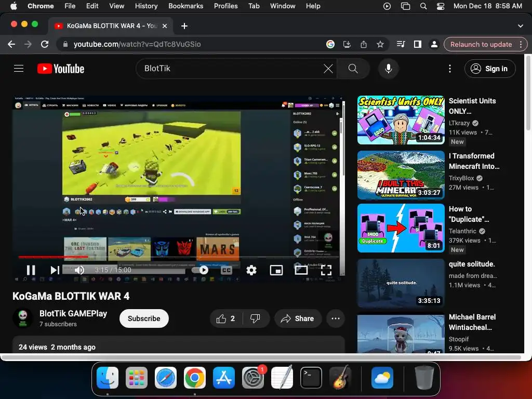Install the app via the address bar icon

(347, 44)
